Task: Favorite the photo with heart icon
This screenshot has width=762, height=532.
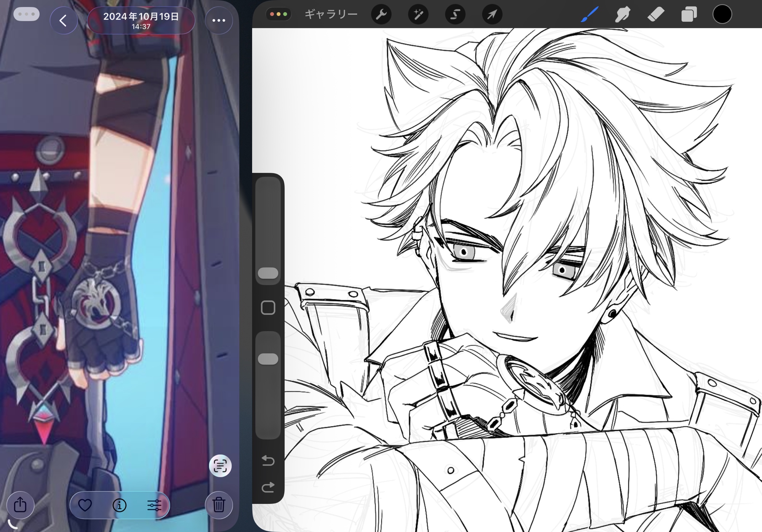Action: 85,505
